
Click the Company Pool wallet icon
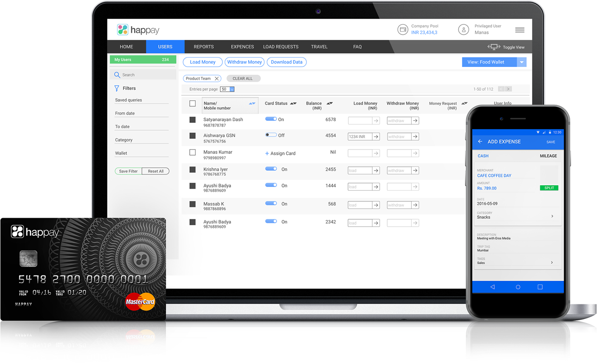click(403, 29)
